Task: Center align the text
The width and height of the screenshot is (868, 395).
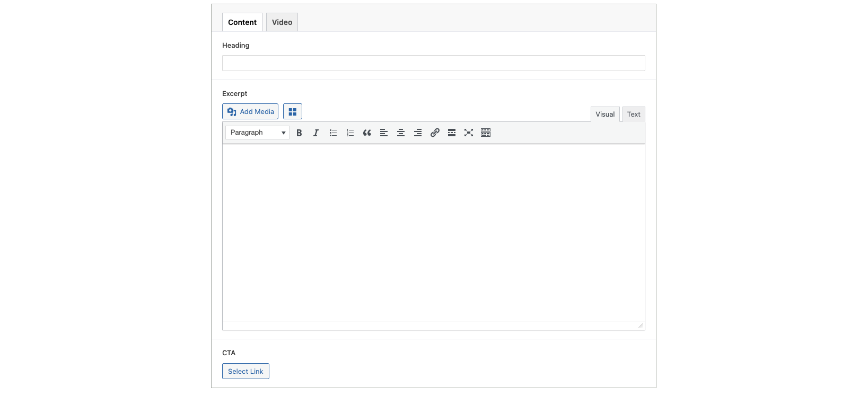Action: pos(401,133)
